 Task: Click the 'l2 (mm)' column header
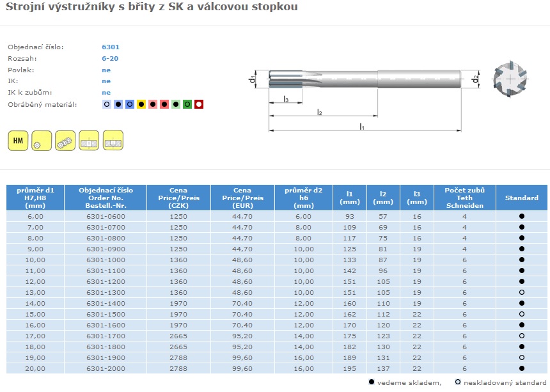coord(383,198)
